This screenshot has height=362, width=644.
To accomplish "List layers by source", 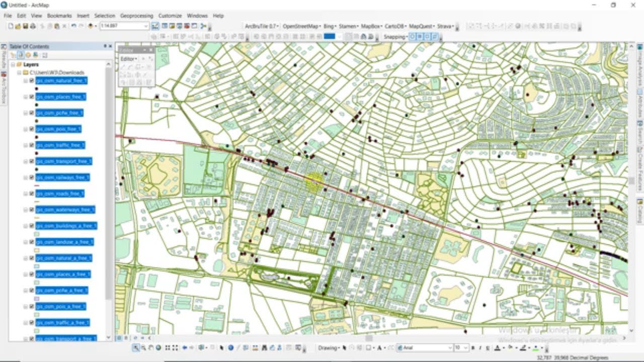I will coord(21,55).
